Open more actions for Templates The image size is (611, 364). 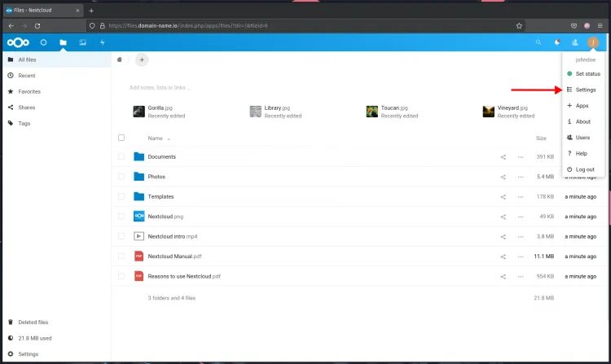pyautogui.click(x=521, y=196)
